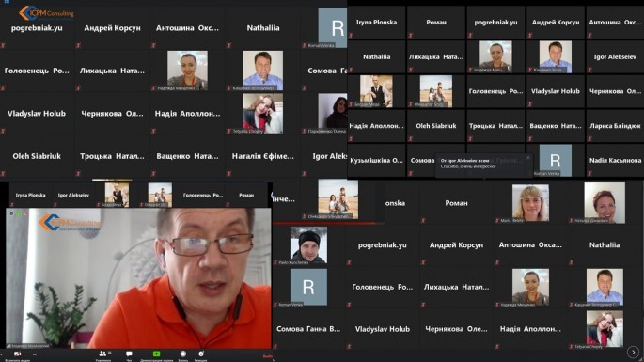Screen dimensions: 644x362
Task: Open the Participants panel icon
Action: (x=102, y=354)
